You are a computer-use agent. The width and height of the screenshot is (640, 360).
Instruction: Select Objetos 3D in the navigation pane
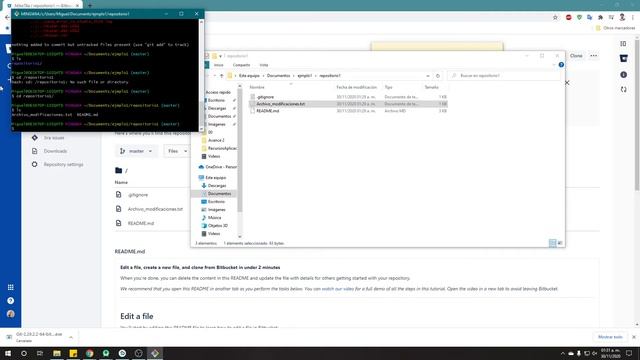218,226
